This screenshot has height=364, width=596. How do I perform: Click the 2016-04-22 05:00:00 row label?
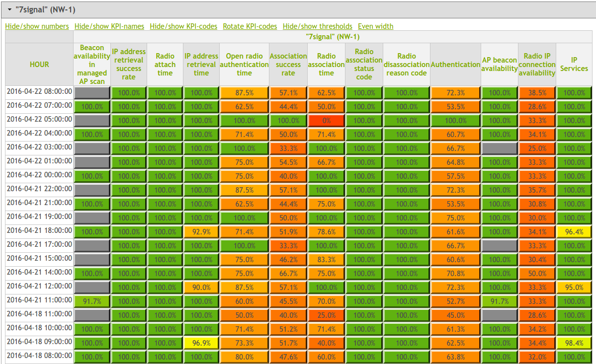click(39, 119)
